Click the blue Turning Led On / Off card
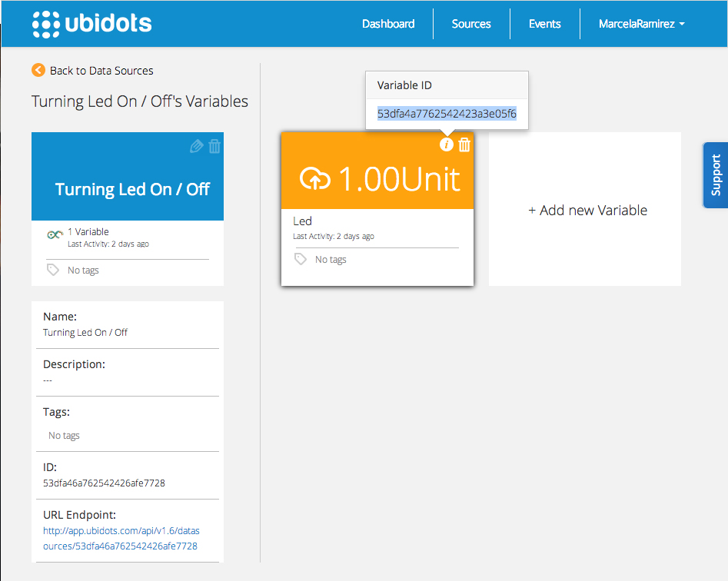 tap(128, 176)
